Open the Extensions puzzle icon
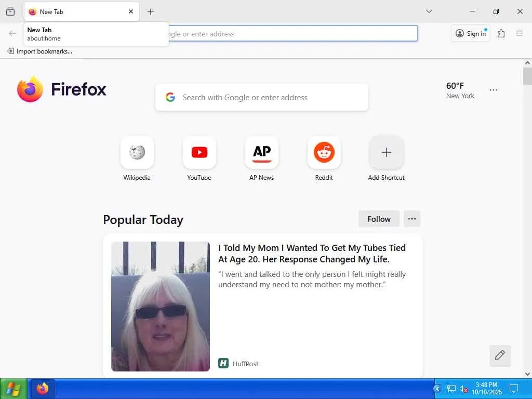This screenshot has width=532, height=399. [x=501, y=33]
